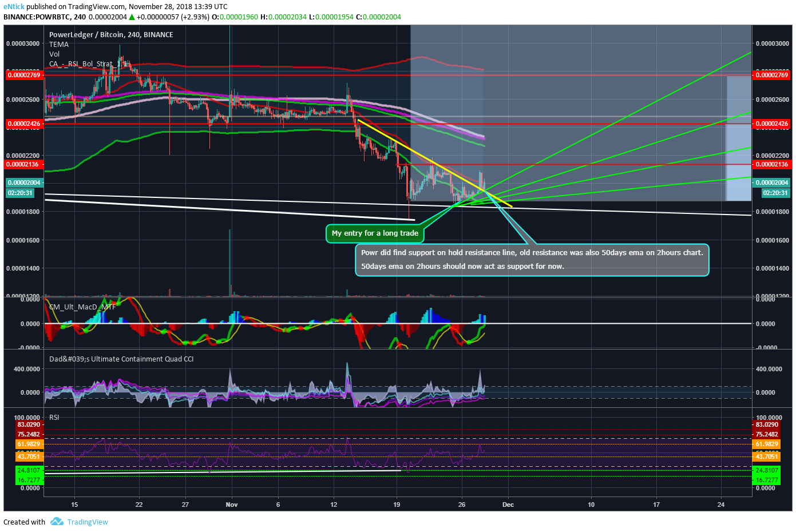
Task: Open the TradingView link in the footer
Action: coord(88,522)
